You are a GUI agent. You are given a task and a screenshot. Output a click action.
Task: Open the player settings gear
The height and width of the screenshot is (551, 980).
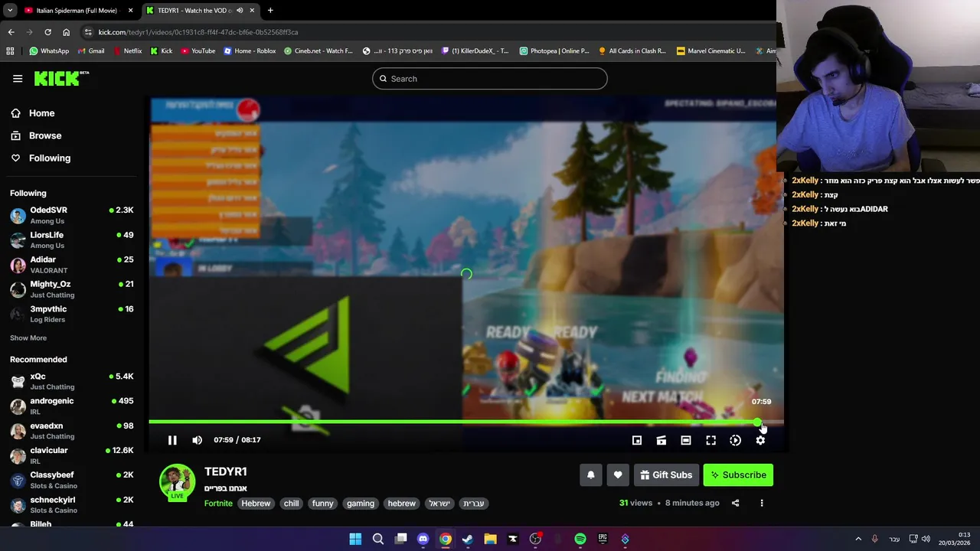click(760, 440)
